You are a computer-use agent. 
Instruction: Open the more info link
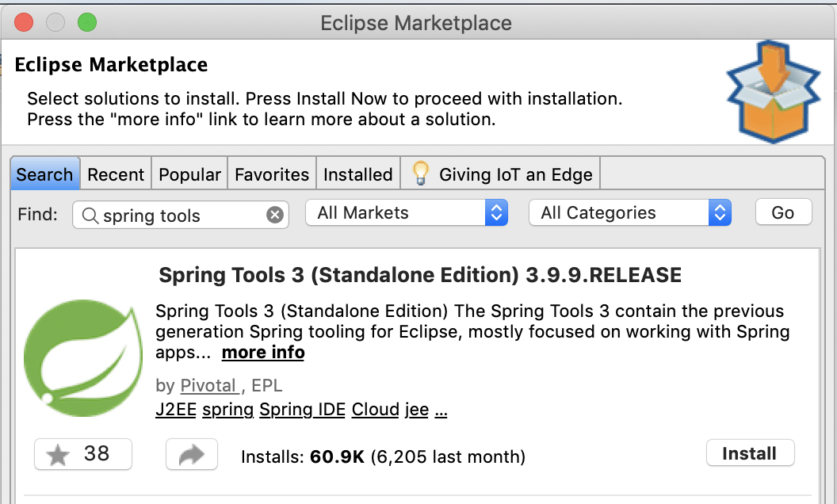262,352
